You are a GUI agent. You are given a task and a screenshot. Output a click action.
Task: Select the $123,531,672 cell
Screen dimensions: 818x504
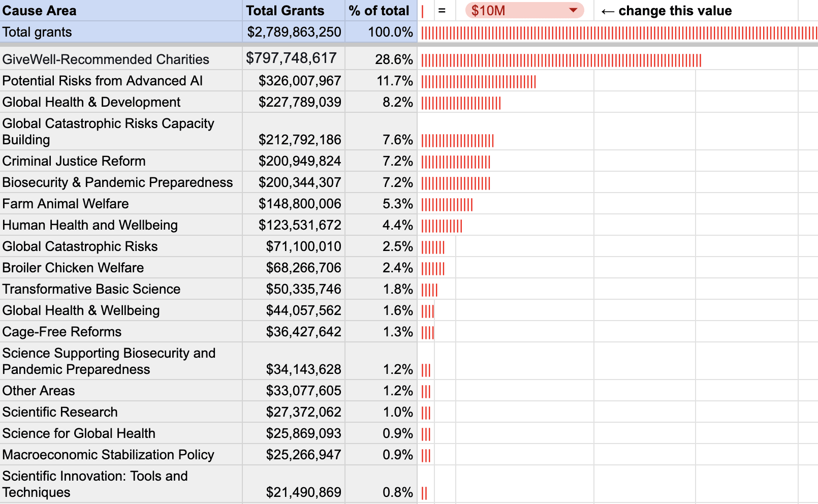(294, 225)
